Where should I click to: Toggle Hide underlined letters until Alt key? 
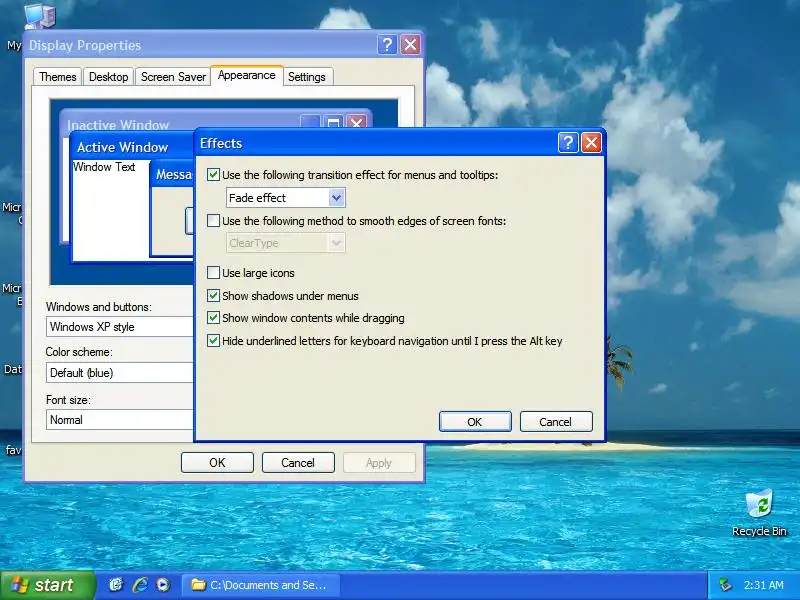[213, 340]
